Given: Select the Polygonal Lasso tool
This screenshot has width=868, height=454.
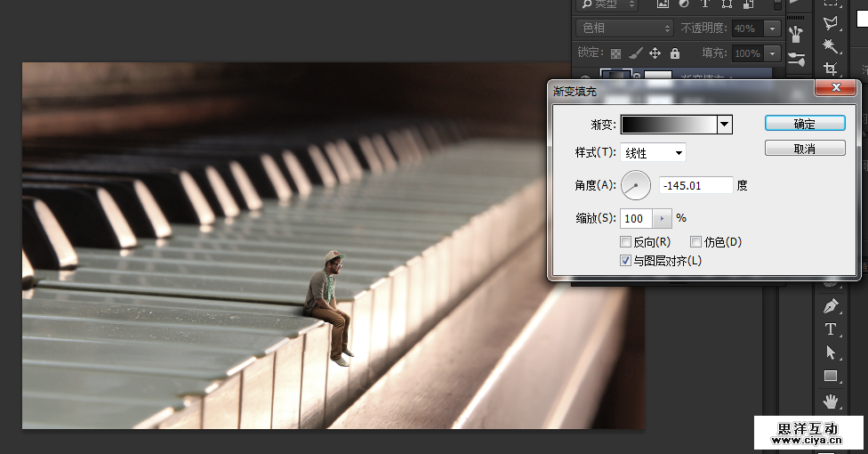Looking at the screenshot, I should 831,22.
